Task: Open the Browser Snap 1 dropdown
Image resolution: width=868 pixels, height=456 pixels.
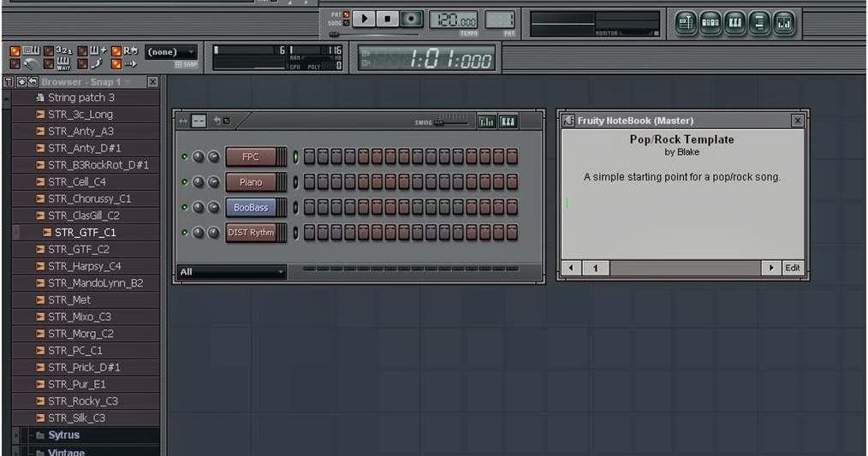Action: pos(86,82)
